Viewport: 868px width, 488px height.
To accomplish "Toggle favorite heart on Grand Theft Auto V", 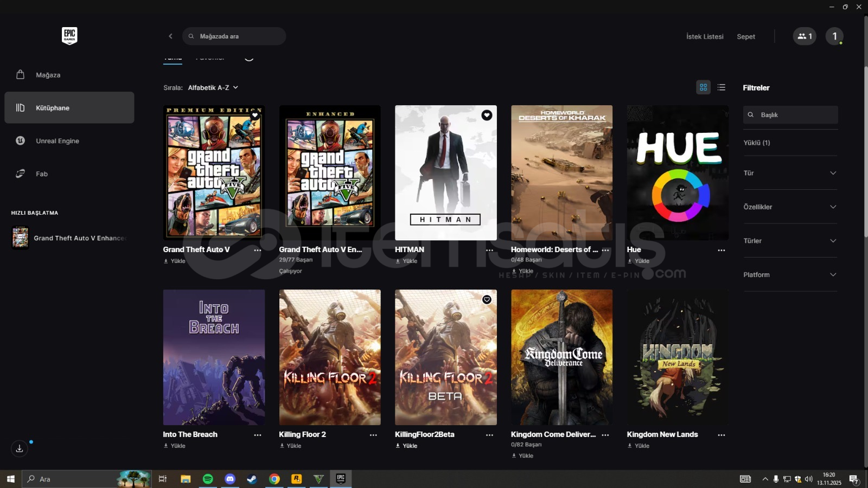I will (255, 115).
